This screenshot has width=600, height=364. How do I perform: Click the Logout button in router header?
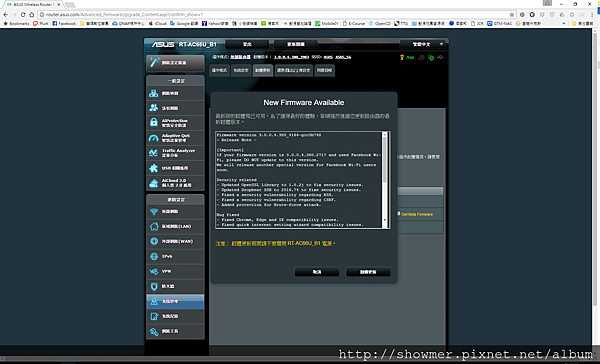pyautogui.click(x=247, y=44)
